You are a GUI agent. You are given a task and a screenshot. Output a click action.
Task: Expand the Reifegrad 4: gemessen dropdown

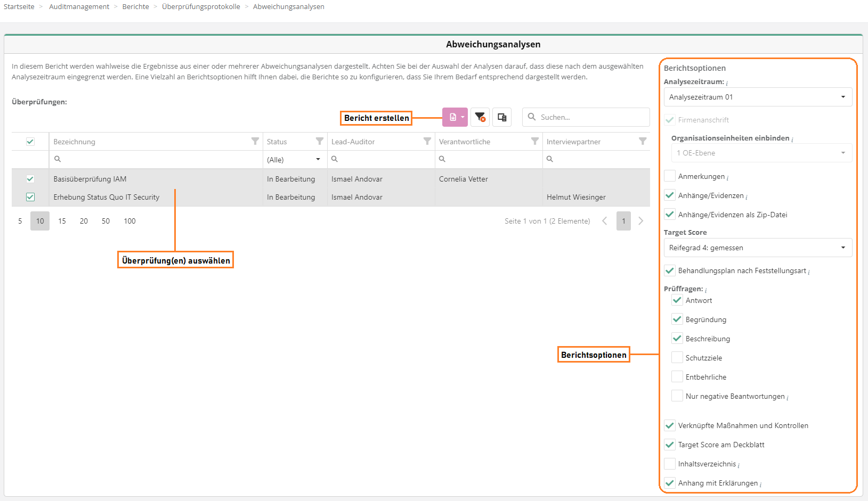coord(757,248)
